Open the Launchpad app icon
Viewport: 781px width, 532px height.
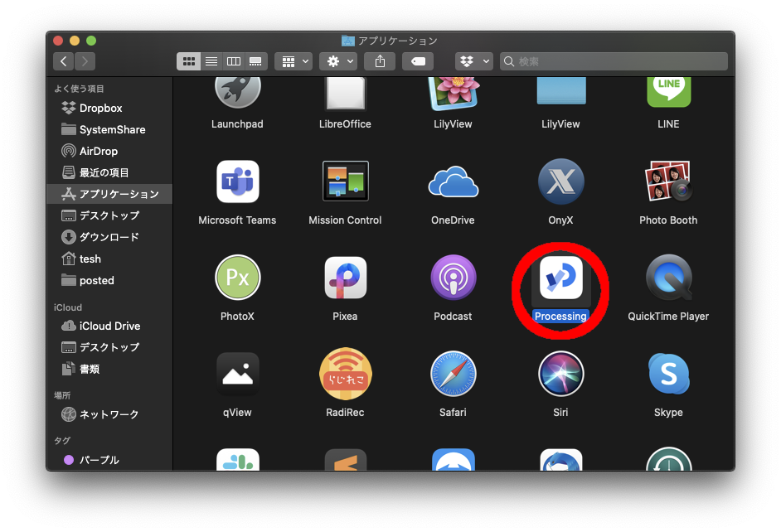tap(238, 93)
